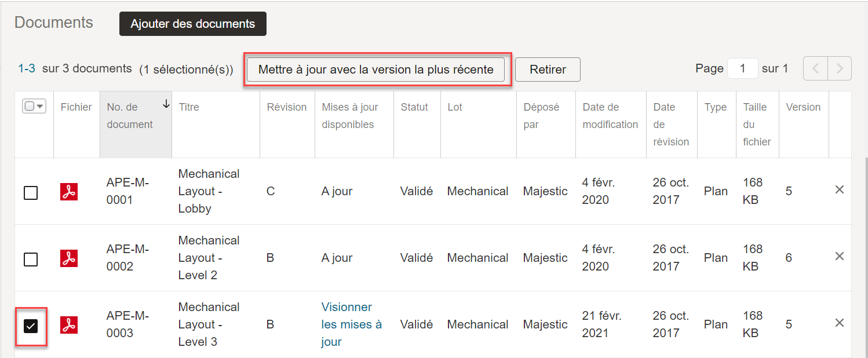Click the Fichier column header
The width and height of the screenshot is (868, 358).
click(x=76, y=107)
